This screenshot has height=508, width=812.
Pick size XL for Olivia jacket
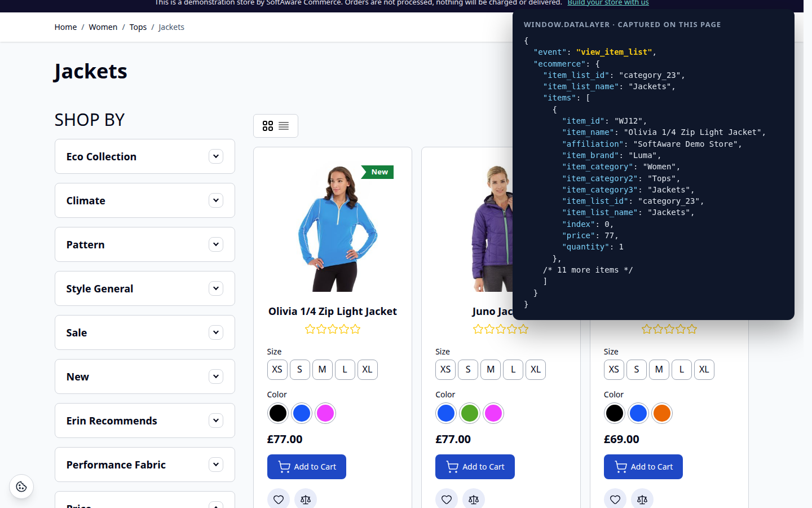(x=368, y=370)
